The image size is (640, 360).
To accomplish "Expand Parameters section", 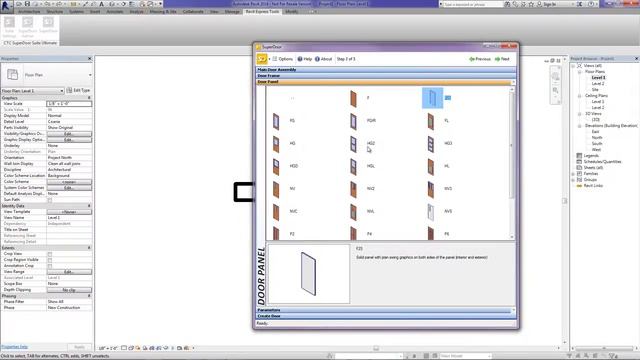I will 386,310.
